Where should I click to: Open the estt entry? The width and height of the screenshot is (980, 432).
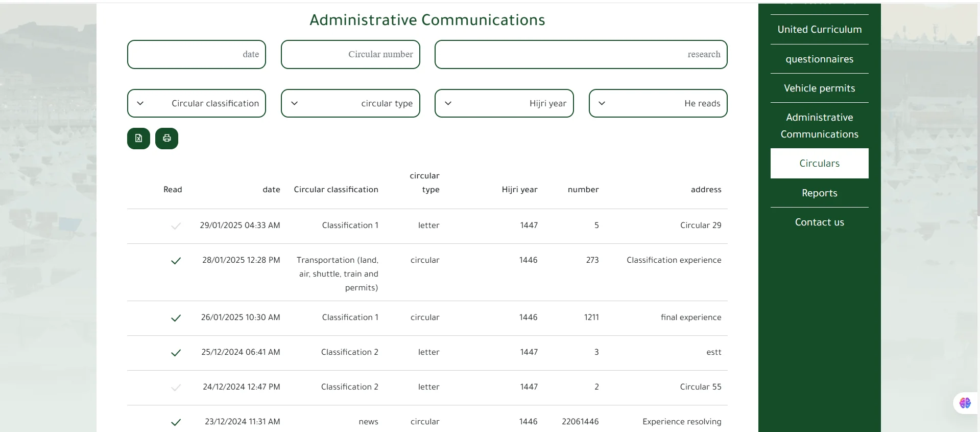[714, 352]
